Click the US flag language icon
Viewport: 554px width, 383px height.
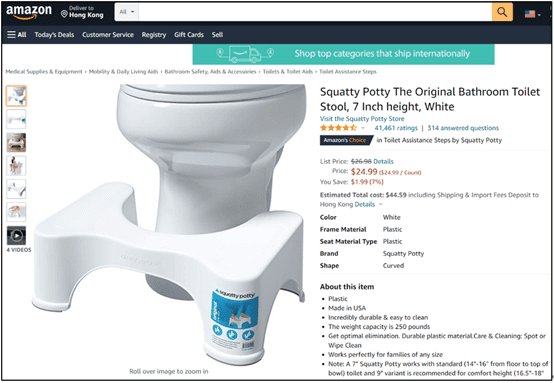[530, 14]
